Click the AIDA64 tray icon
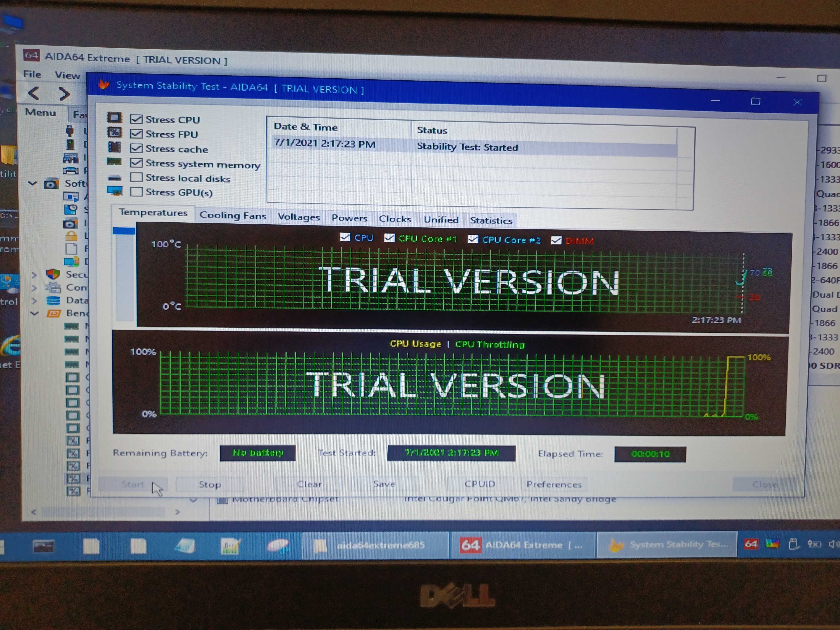This screenshot has width=840, height=630. [x=751, y=544]
